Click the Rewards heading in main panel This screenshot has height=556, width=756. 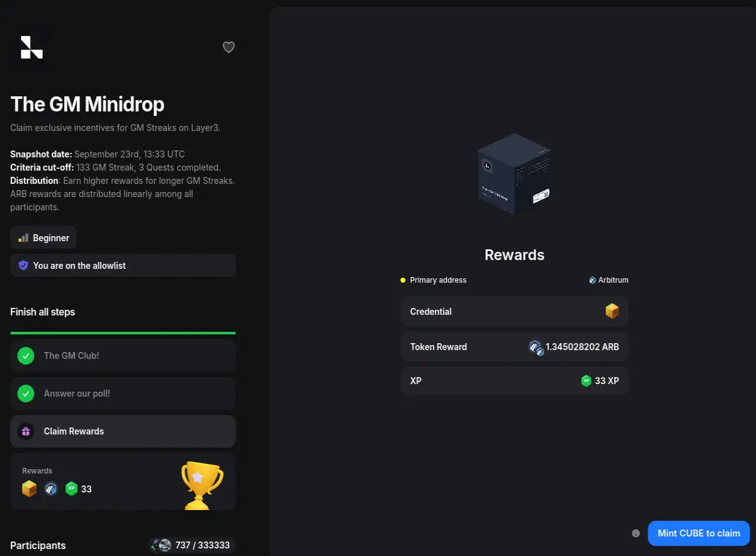[x=514, y=255]
